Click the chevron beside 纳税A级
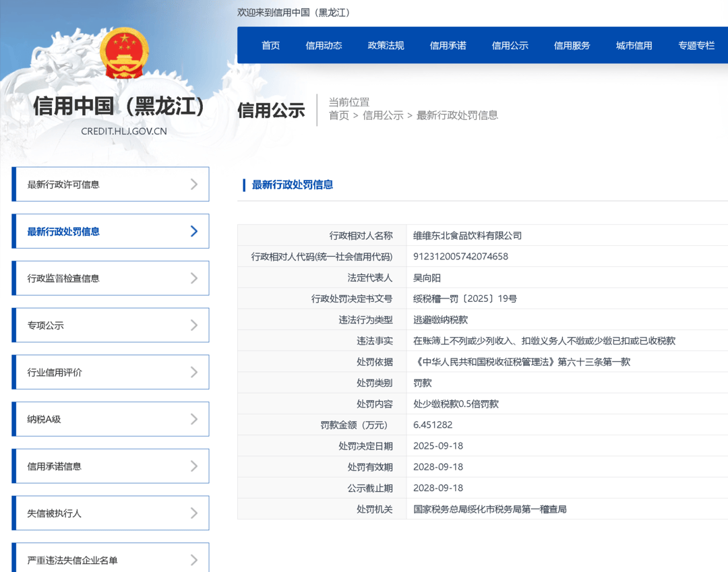 pos(194,418)
